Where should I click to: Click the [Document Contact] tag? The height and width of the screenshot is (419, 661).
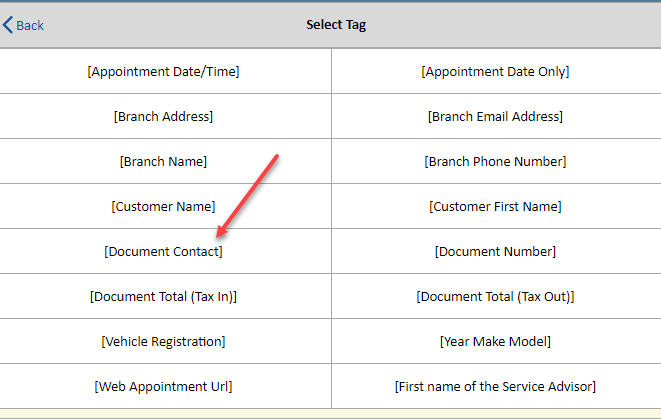click(164, 252)
